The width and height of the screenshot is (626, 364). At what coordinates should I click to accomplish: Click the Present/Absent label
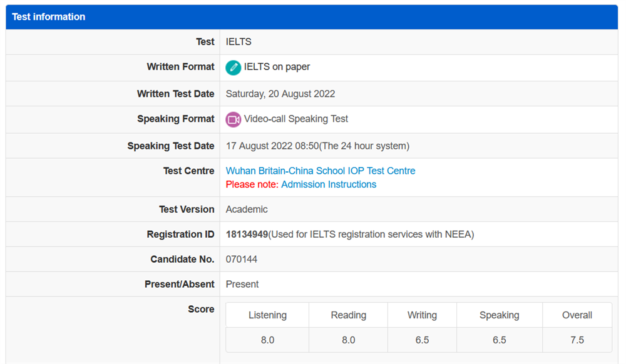pyautogui.click(x=180, y=284)
